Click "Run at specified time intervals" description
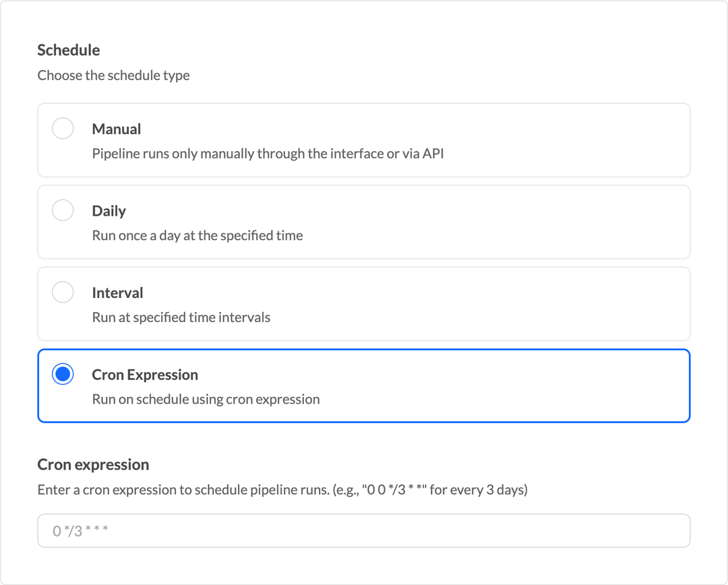This screenshot has height=585, width=728. [x=181, y=317]
